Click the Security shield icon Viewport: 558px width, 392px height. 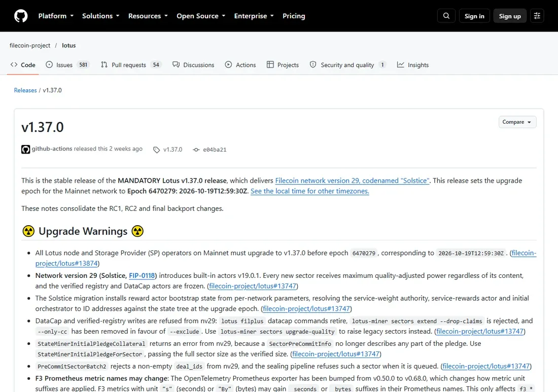pyautogui.click(x=313, y=65)
